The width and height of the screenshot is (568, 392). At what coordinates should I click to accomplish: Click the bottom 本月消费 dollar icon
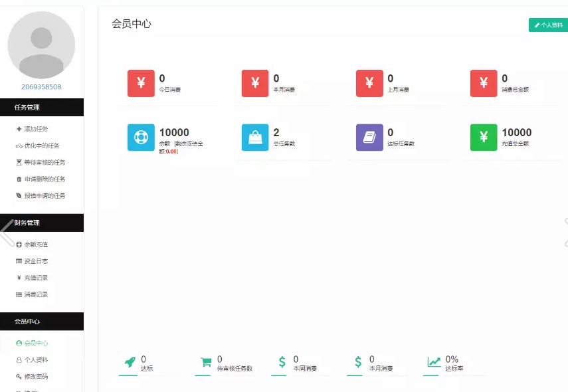[358, 361]
